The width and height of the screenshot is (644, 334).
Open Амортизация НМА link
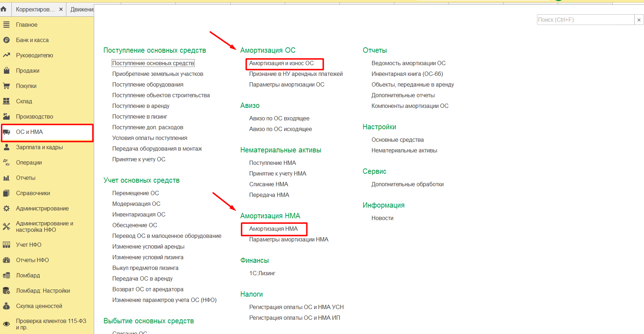[x=273, y=229]
